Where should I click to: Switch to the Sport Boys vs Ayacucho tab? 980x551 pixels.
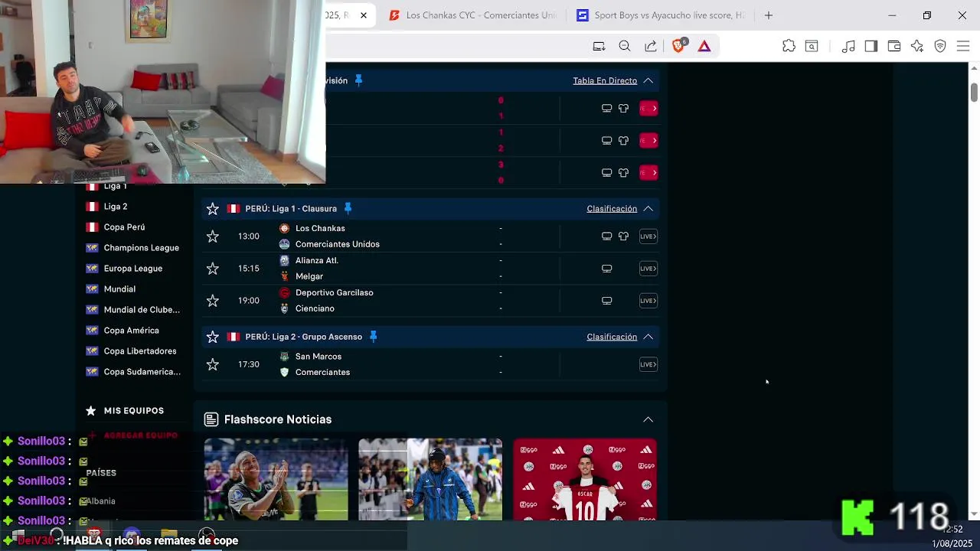pyautogui.click(x=660, y=15)
